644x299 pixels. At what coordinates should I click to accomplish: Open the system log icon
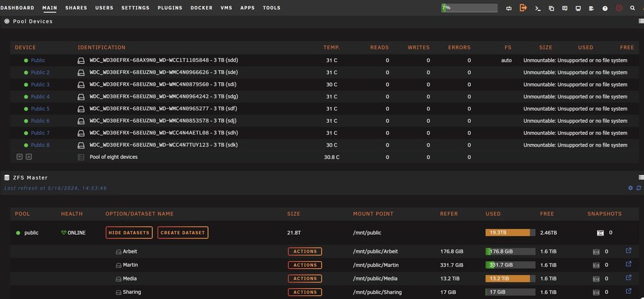click(591, 8)
